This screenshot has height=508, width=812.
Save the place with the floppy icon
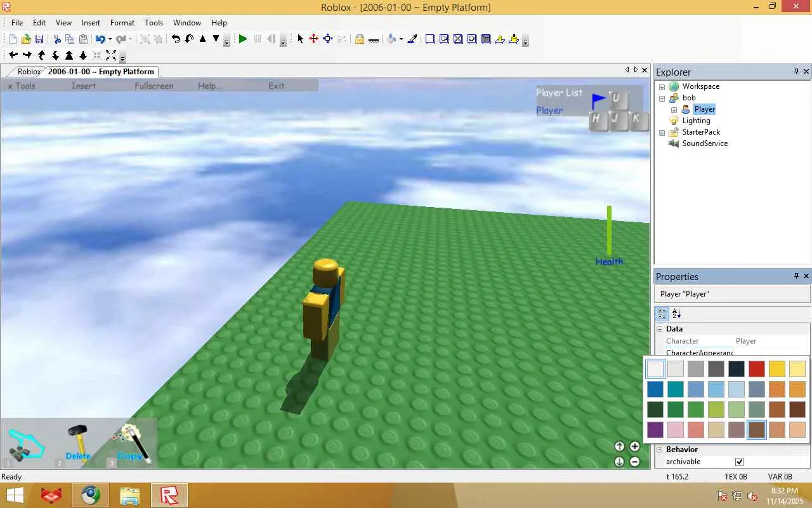(x=39, y=39)
